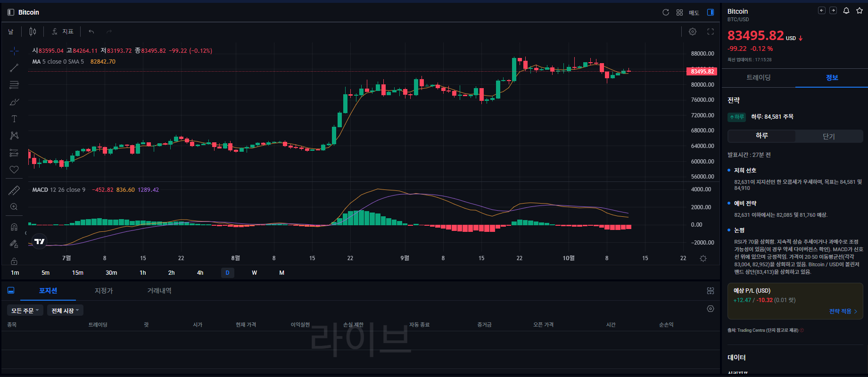Image resolution: width=868 pixels, height=377 pixels.
Task: Add Bitcoin to favorites with the star
Action: point(860,10)
